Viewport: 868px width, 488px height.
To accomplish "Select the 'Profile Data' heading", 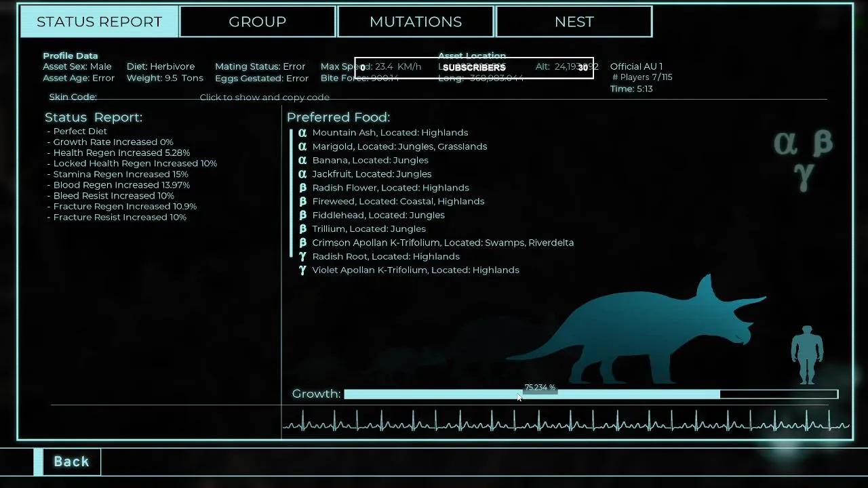I will coord(71,56).
